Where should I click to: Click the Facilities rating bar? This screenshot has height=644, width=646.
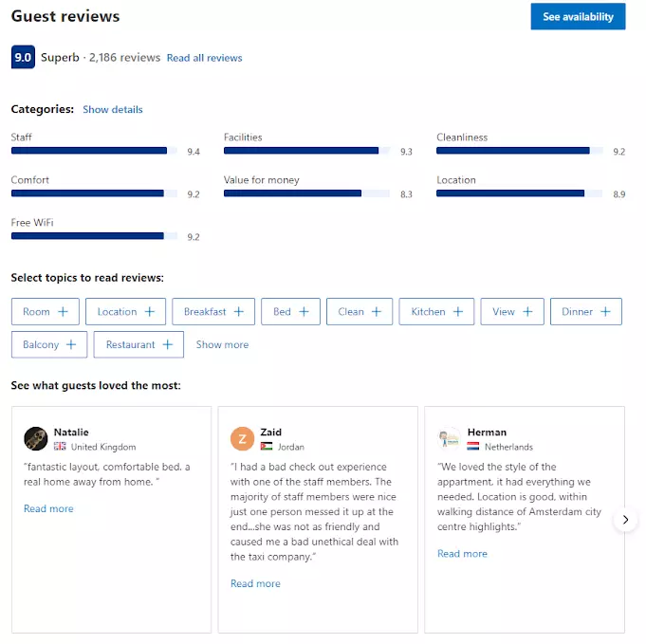[307, 151]
